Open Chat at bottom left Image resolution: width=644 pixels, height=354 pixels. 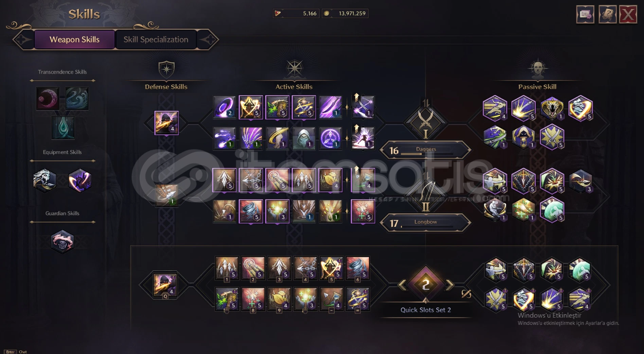click(x=23, y=351)
